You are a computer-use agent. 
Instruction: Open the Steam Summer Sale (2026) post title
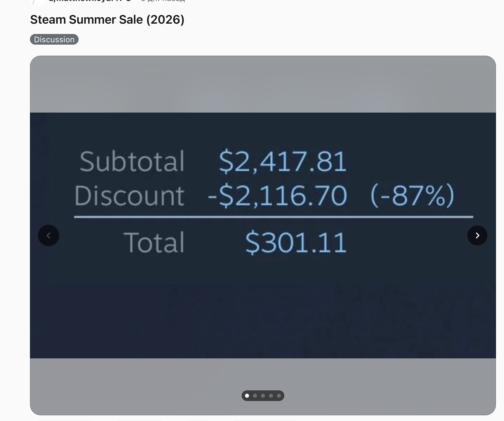click(107, 20)
